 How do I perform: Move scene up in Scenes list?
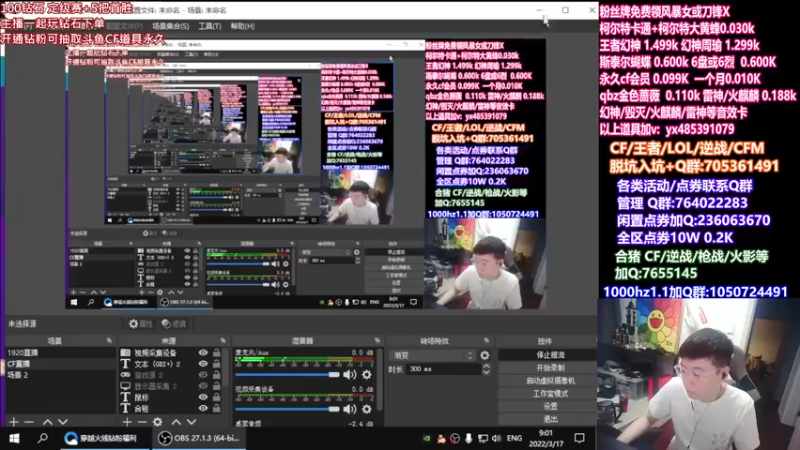[47, 422]
